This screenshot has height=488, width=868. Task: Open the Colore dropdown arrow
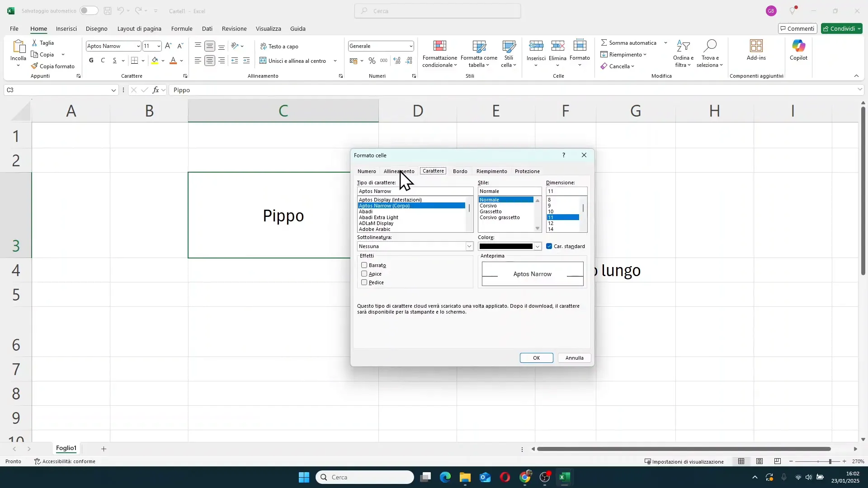(x=538, y=246)
